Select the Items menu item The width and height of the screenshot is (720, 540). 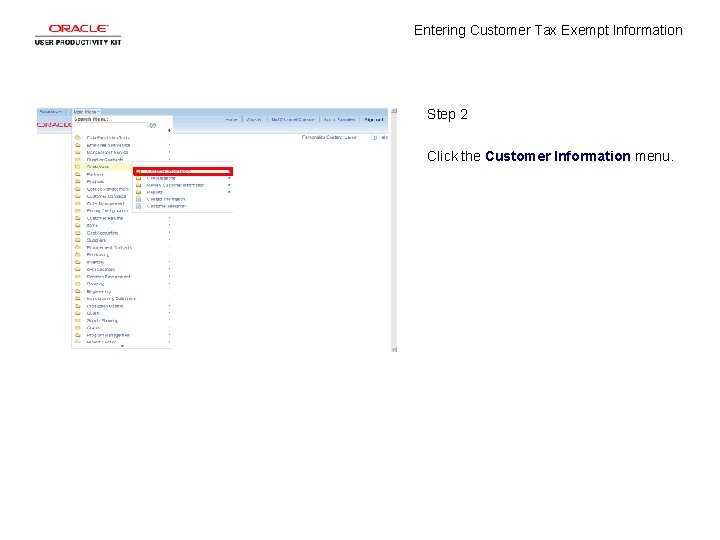tap(92, 225)
